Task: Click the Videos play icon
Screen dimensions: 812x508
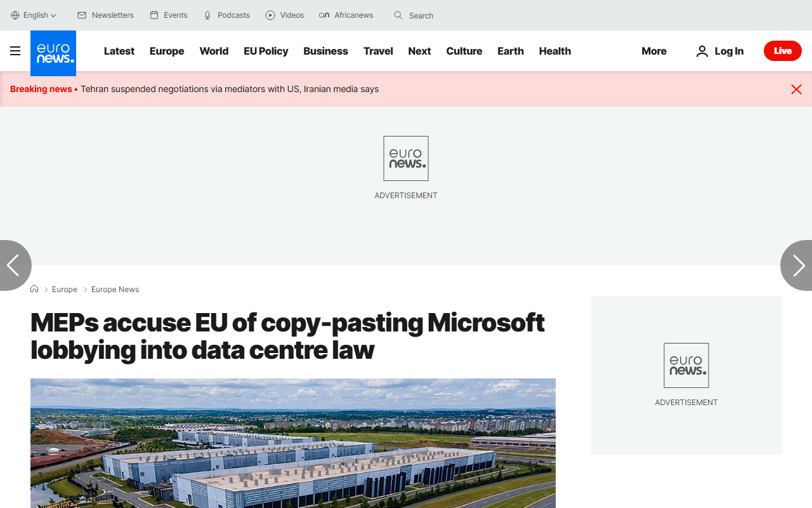Action: coord(270,15)
